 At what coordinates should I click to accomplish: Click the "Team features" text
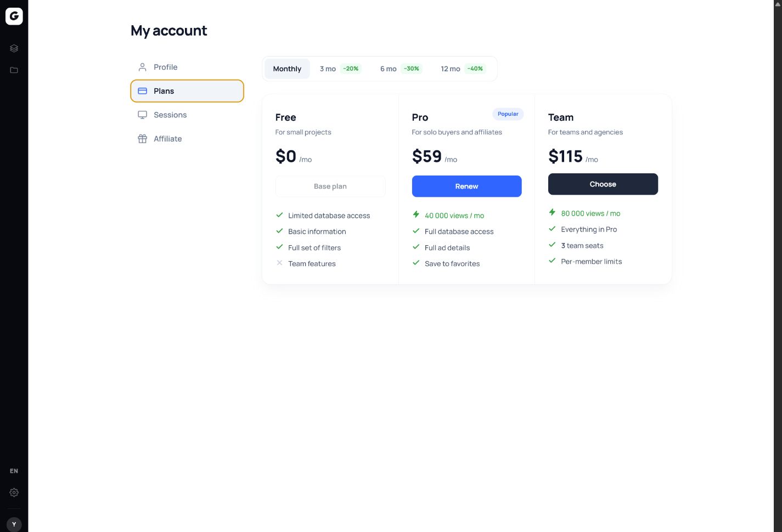pyautogui.click(x=312, y=264)
